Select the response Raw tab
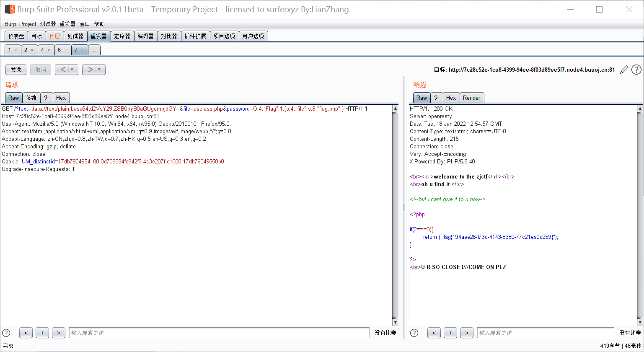Image resolution: width=644 pixels, height=352 pixels. [422, 98]
